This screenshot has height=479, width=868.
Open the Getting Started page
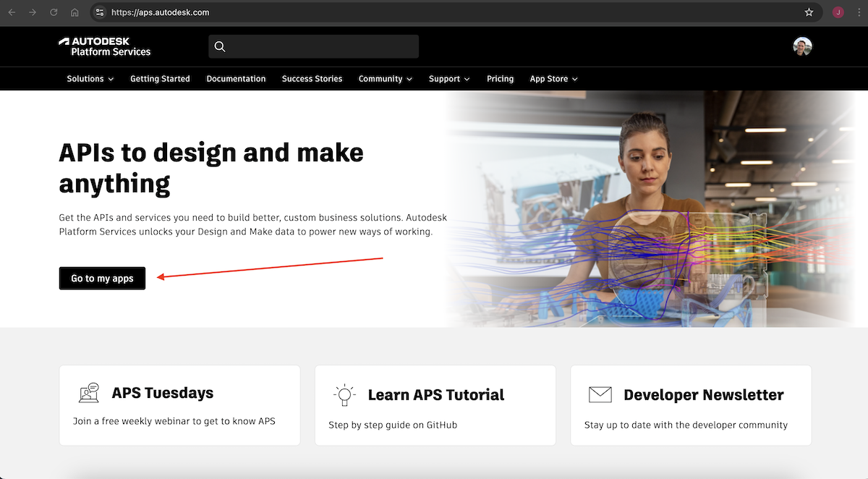tap(160, 79)
